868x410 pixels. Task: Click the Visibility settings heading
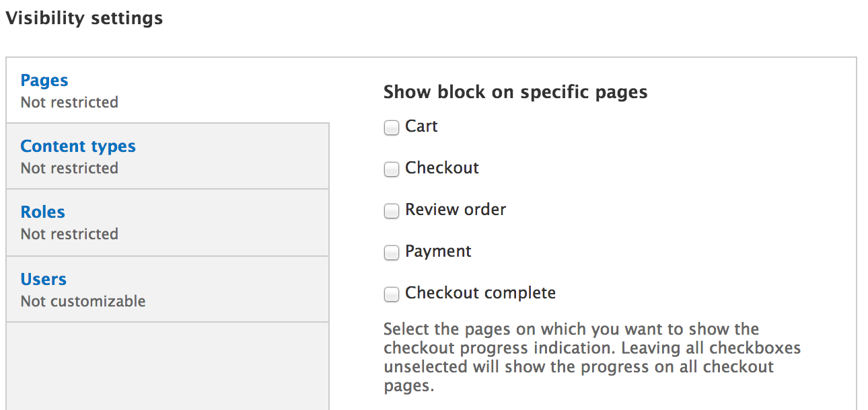pyautogui.click(x=84, y=18)
